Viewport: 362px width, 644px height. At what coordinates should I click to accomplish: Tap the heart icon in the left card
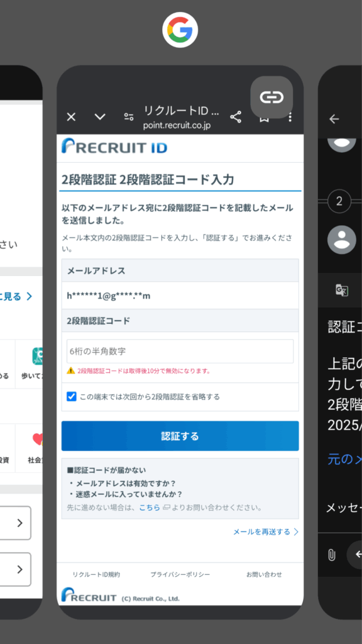(37, 440)
